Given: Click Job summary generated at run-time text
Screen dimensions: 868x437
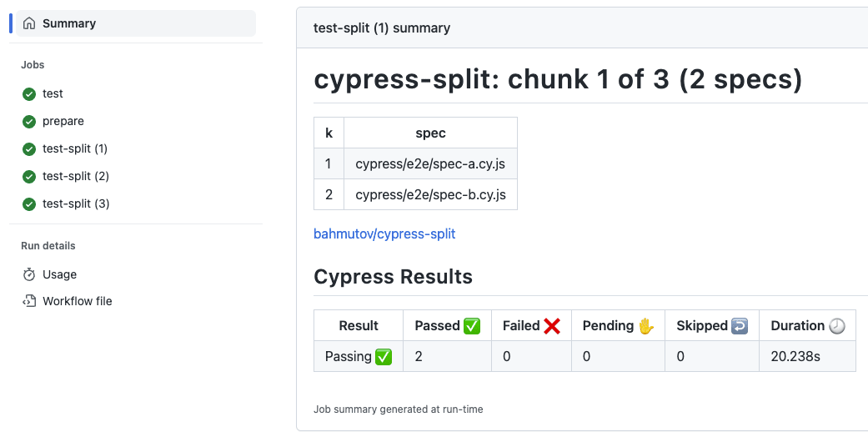Looking at the screenshot, I should [x=398, y=409].
